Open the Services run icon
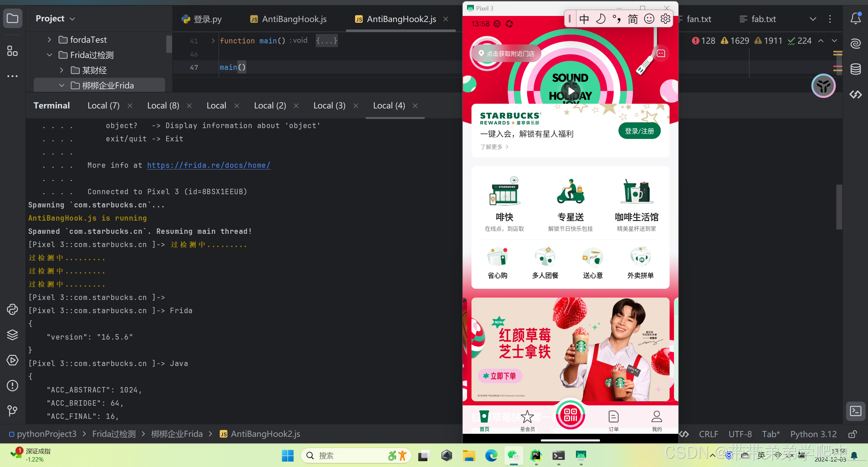The width and height of the screenshot is (868, 467). [x=13, y=360]
